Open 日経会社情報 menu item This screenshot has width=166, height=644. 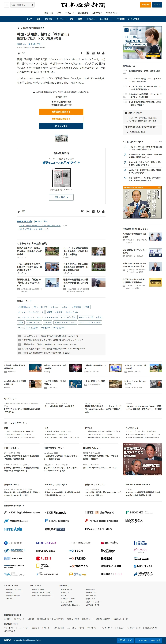coord(83,13)
